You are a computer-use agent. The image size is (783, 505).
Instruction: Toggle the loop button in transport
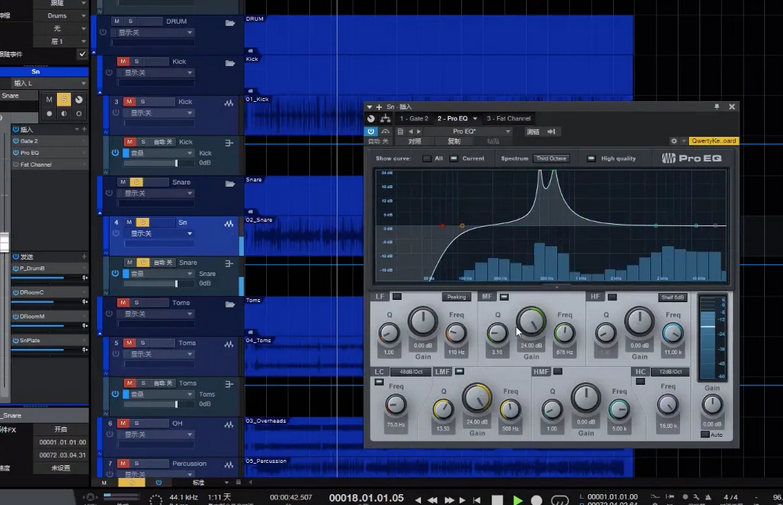tap(559, 500)
